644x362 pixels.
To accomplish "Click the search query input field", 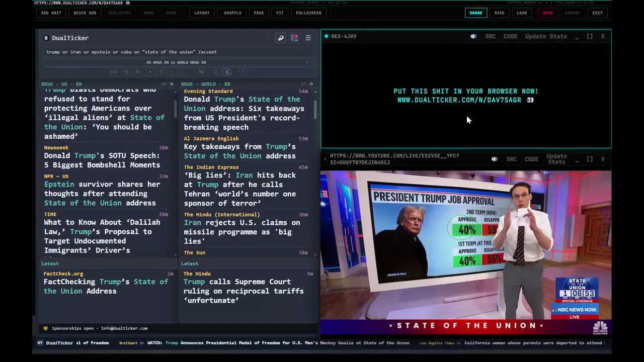I will coord(179,52).
